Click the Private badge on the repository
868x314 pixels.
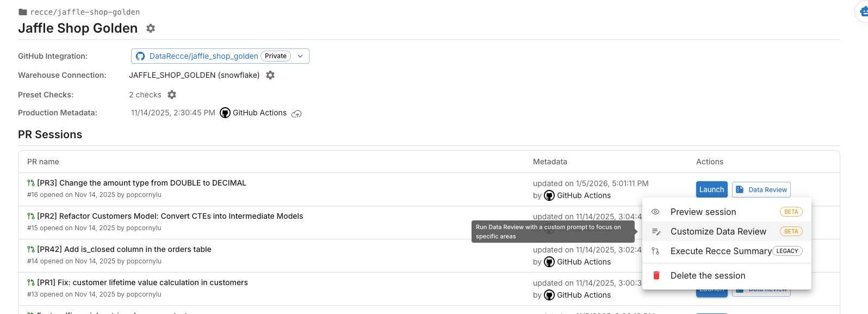tap(276, 56)
